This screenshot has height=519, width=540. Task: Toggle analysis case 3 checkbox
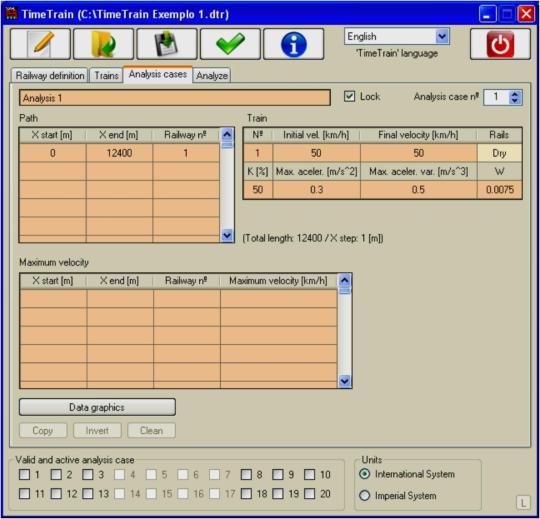tap(87, 475)
